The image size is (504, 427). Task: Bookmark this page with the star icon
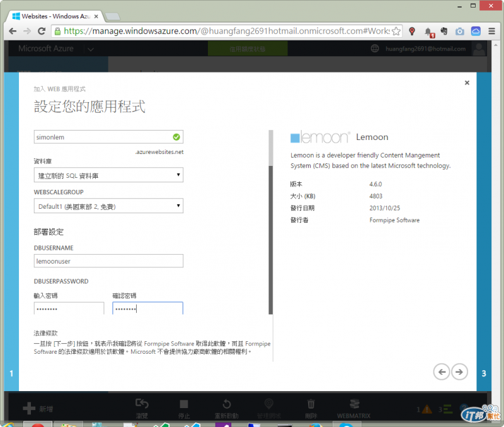pos(396,31)
